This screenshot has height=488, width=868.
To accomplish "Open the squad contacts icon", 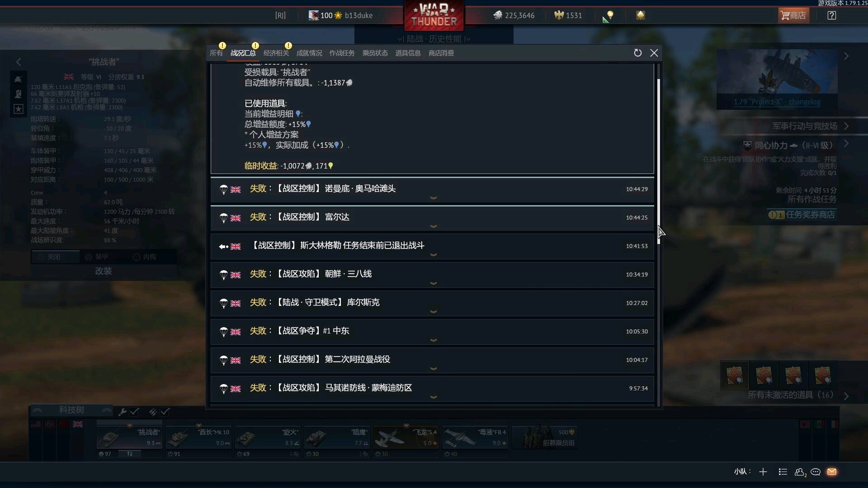I will click(x=800, y=472).
